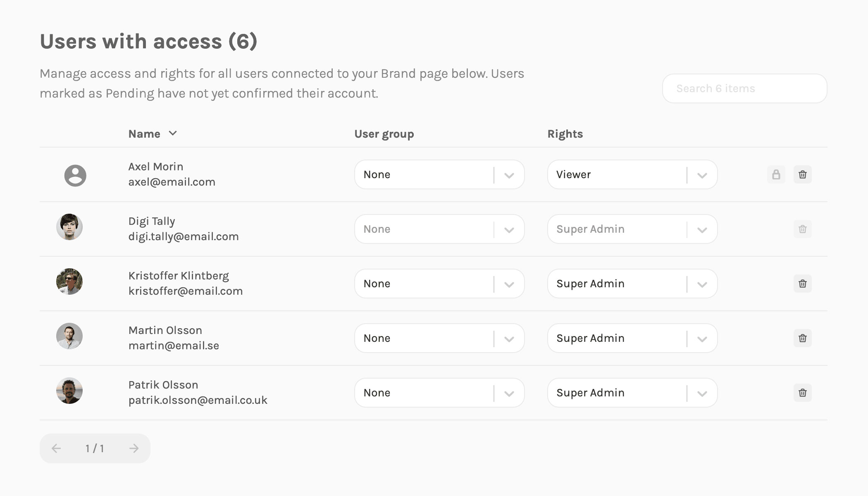Delete user Axel Morin with trash icon
Viewport: 868px width, 496px height.
(x=802, y=174)
